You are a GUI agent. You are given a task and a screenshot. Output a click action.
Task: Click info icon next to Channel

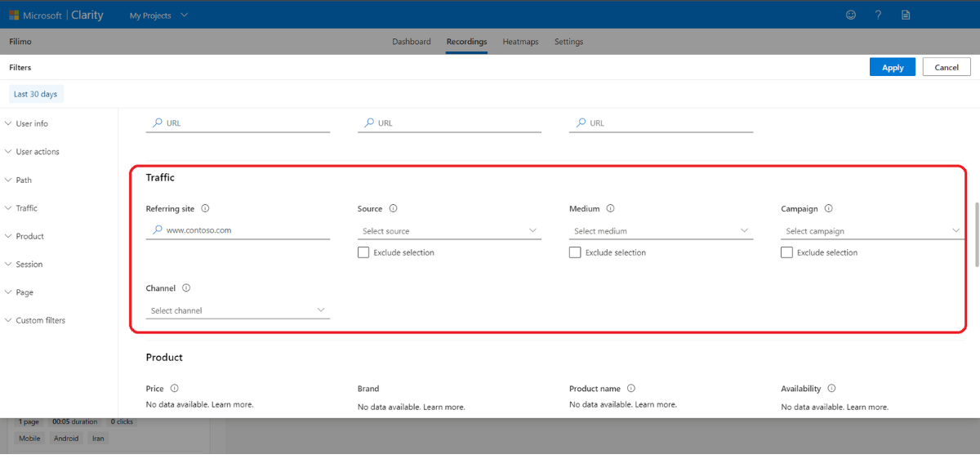pyautogui.click(x=186, y=288)
